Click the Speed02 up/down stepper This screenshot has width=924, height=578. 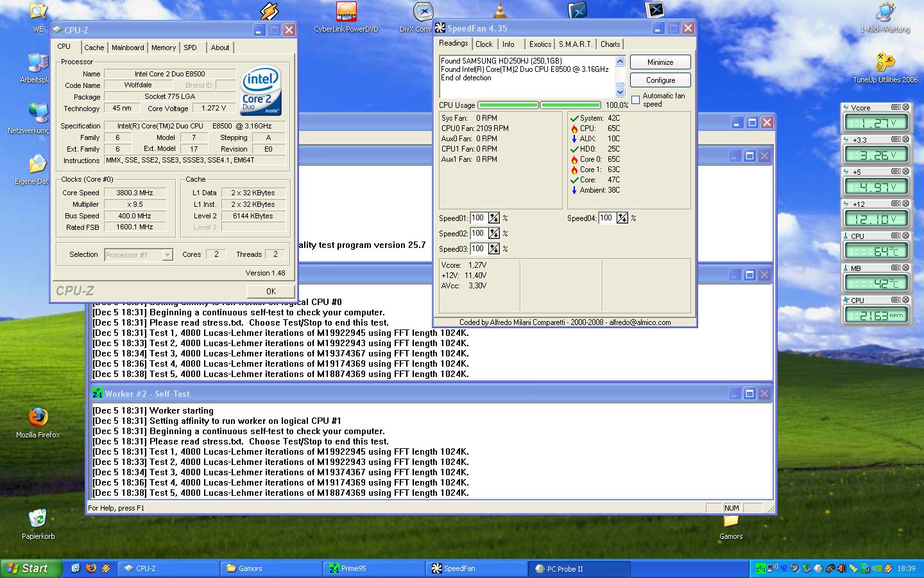pos(494,234)
